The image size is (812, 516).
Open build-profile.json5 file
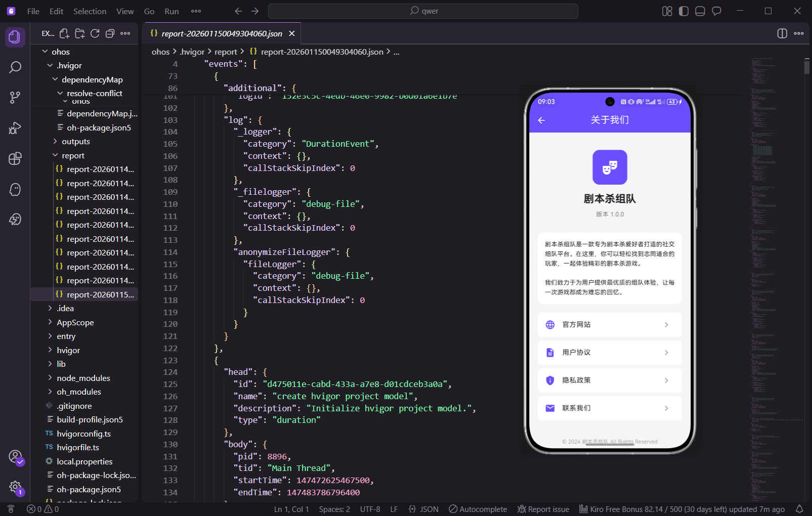click(84, 419)
